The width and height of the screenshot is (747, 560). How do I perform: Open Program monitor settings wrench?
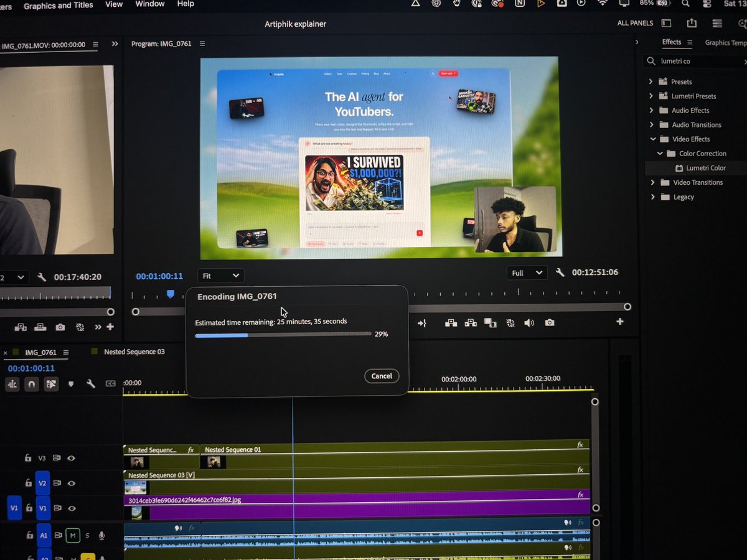click(x=560, y=273)
